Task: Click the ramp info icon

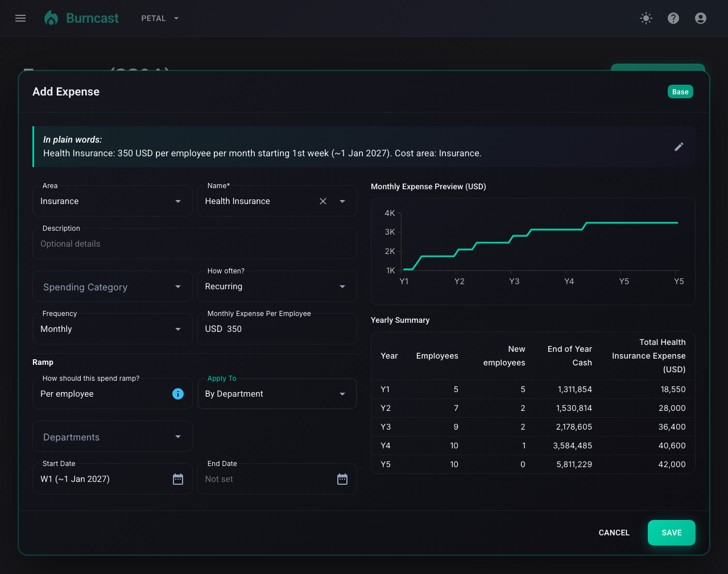Action: click(178, 394)
